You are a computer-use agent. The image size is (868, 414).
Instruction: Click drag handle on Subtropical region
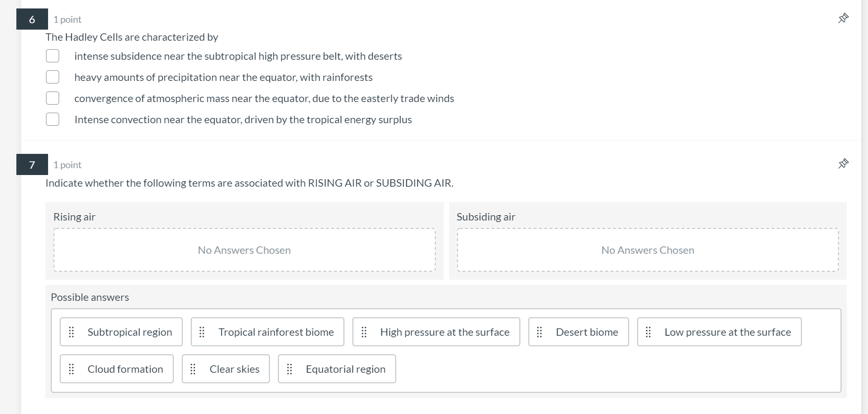coord(72,332)
